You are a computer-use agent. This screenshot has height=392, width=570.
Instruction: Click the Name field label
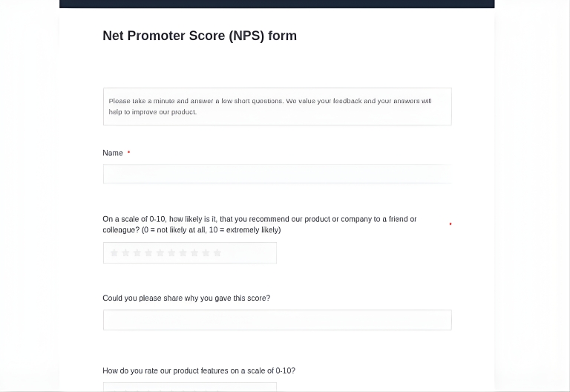(x=113, y=153)
